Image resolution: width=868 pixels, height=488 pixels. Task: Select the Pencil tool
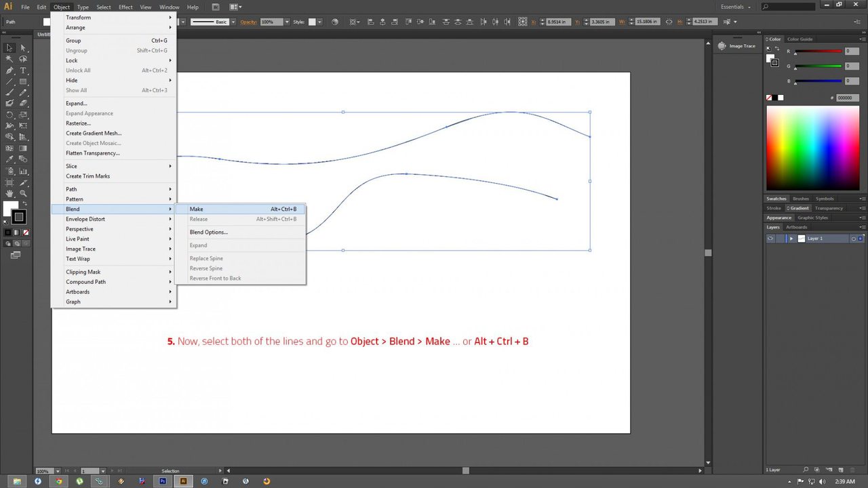[x=23, y=92]
